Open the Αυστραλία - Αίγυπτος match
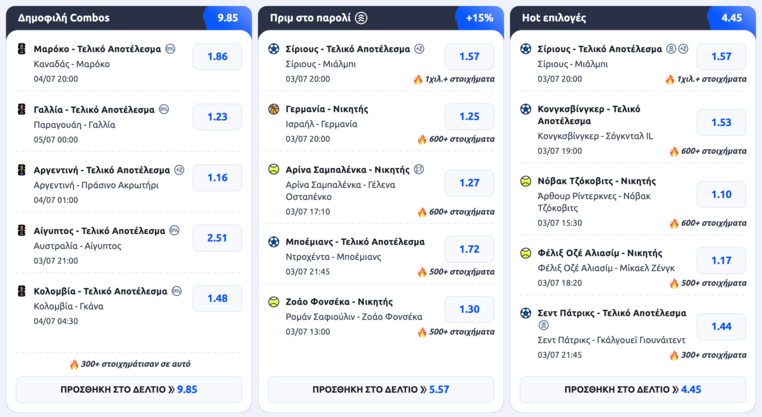The image size is (762, 417). (x=77, y=246)
